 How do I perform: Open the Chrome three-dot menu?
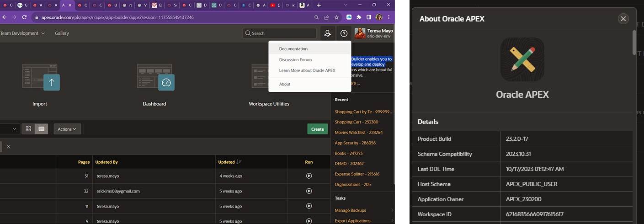(389, 17)
